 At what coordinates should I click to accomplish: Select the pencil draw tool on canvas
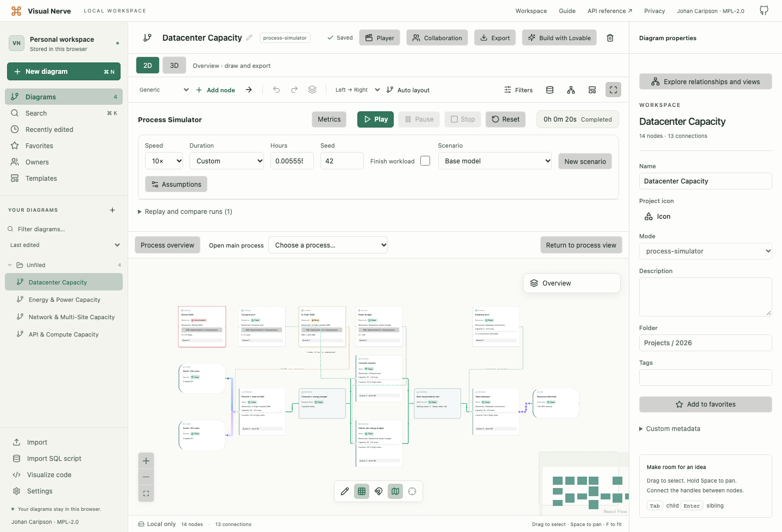pos(345,491)
